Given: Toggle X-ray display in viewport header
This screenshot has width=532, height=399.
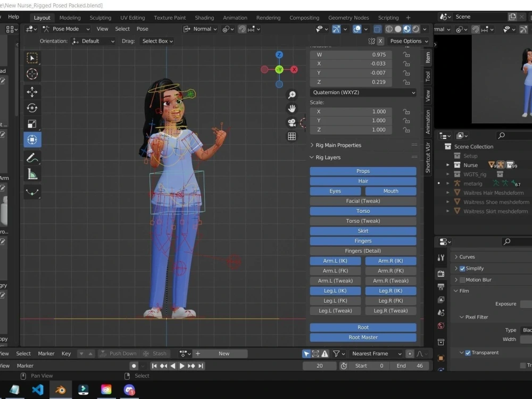Looking at the screenshot, I should (x=377, y=29).
